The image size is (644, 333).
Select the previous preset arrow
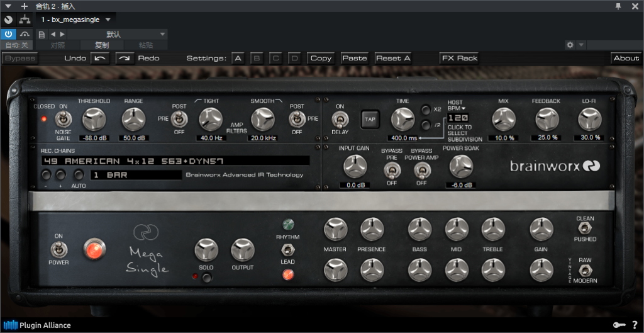[x=53, y=34]
